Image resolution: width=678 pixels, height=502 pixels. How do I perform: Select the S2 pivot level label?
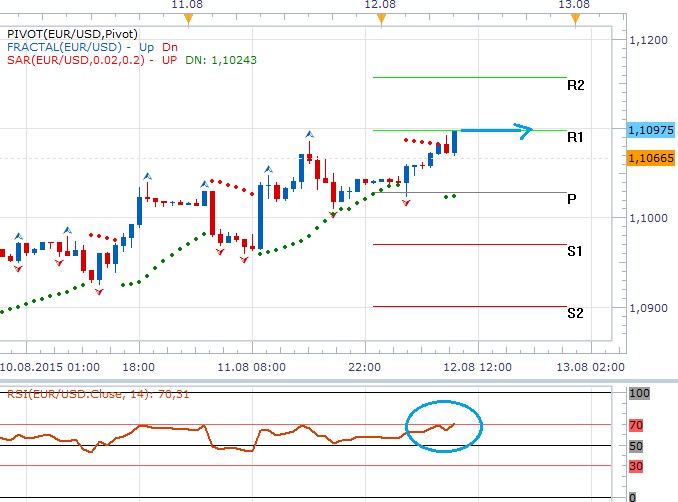click(x=575, y=313)
